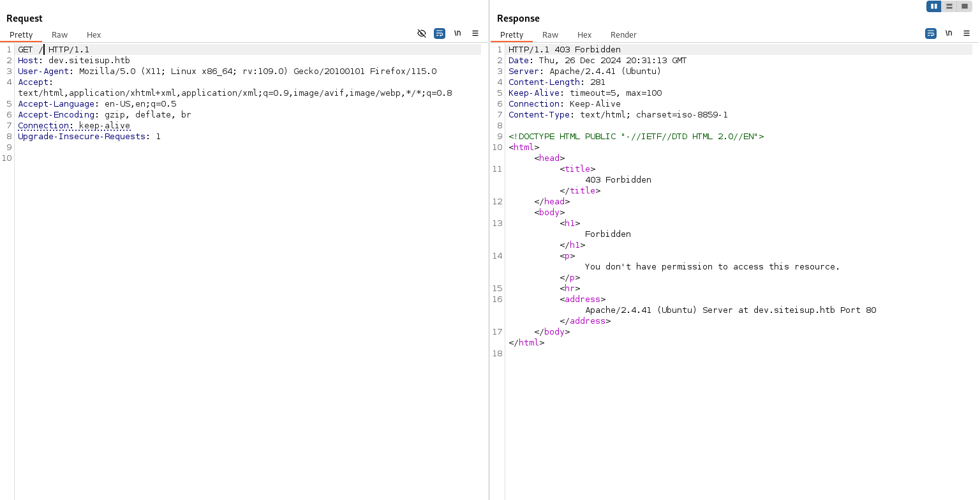980x500 pixels.
Task: Click the closing </title> tag
Action: pos(580,190)
